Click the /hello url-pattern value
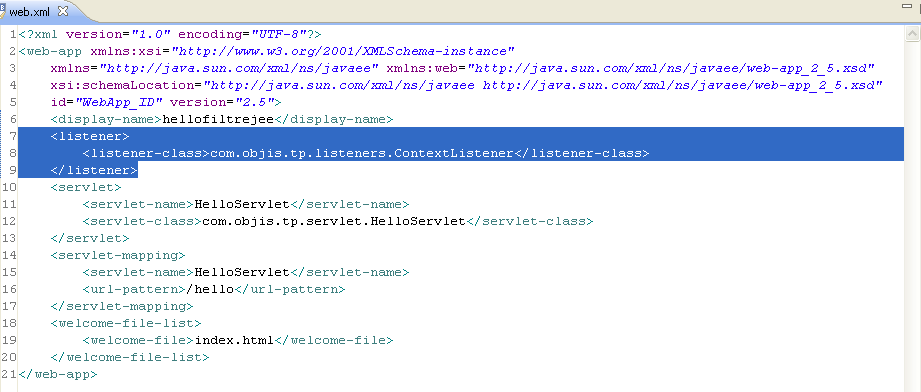 click(210, 290)
